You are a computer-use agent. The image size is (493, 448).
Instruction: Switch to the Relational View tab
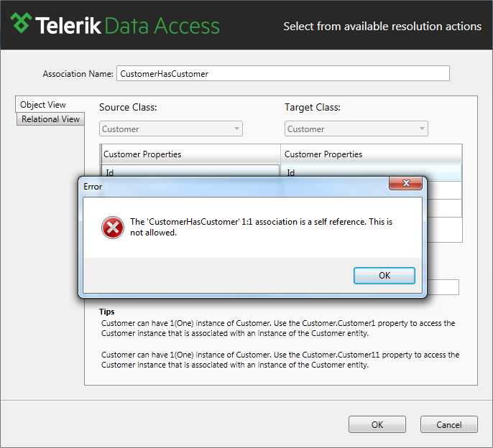[x=50, y=119]
